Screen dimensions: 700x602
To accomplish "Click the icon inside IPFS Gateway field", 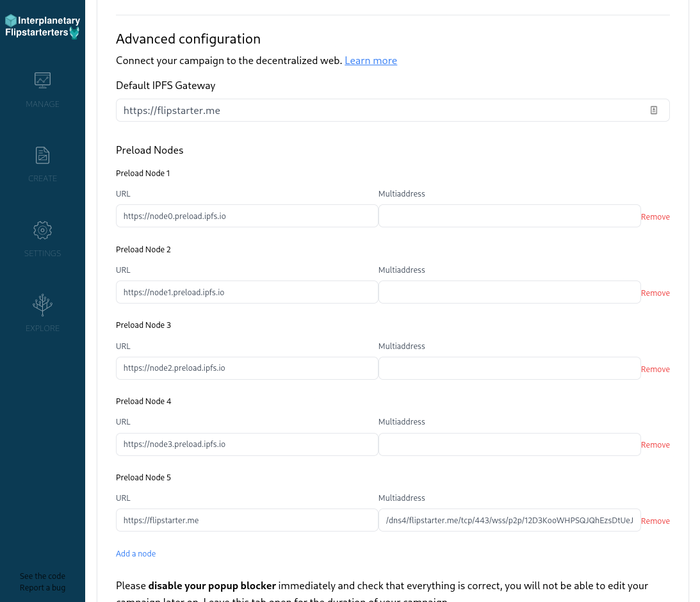I will (654, 110).
